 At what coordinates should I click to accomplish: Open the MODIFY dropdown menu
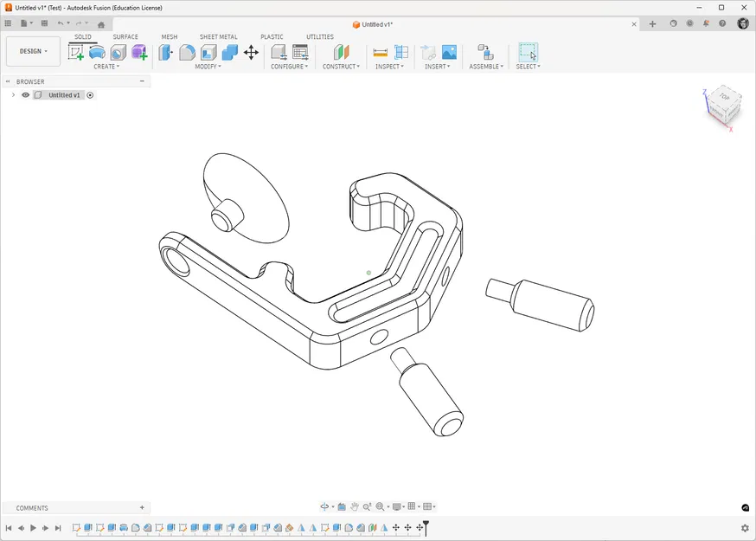[x=208, y=66]
